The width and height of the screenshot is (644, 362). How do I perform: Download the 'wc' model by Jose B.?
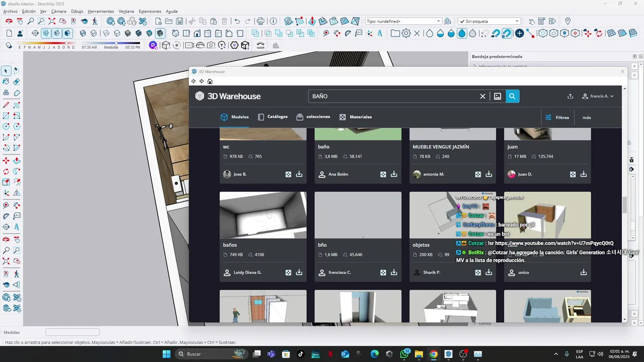[299, 174]
